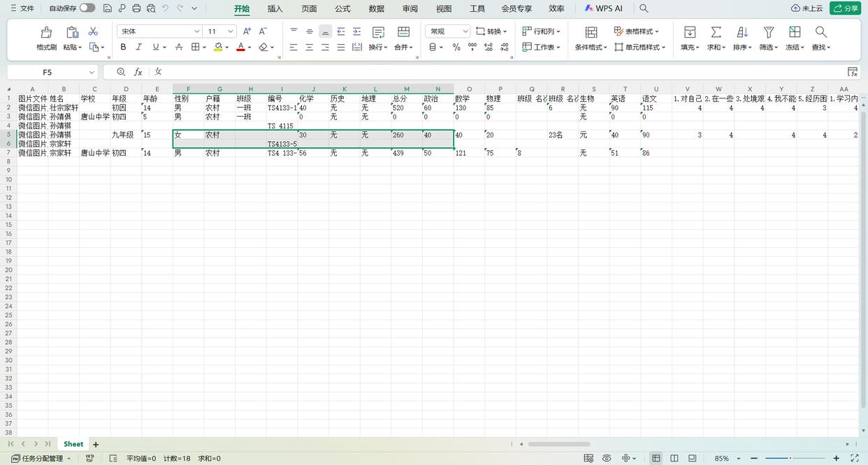Click the Format Painter (格式刷) icon
This screenshot has width=868, height=465.
pyautogui.click(x=46, y=32)
